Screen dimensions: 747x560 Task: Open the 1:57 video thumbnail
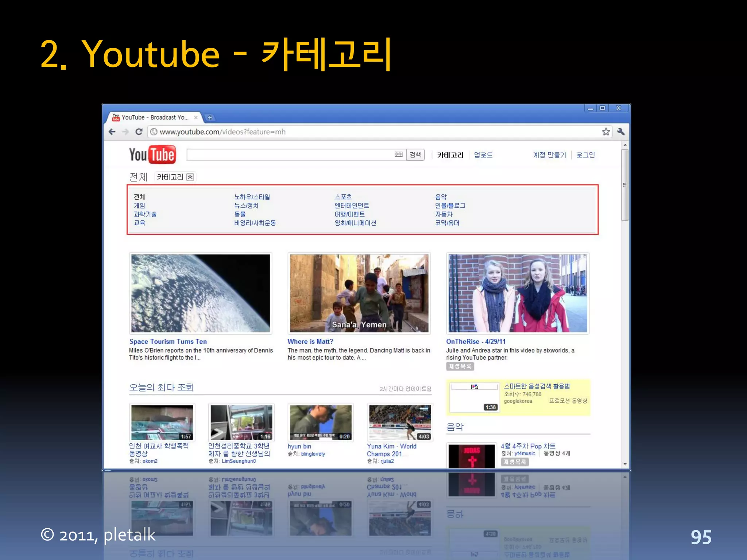(x=162, y=423)
